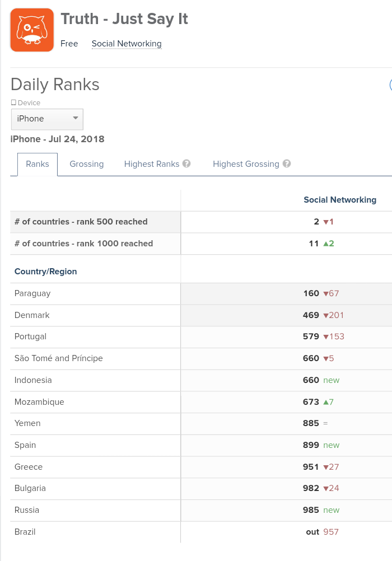This screenshot has width=392, height=561.
Task: Click green up arrow in Mozambique row
Action: point(325,402)
